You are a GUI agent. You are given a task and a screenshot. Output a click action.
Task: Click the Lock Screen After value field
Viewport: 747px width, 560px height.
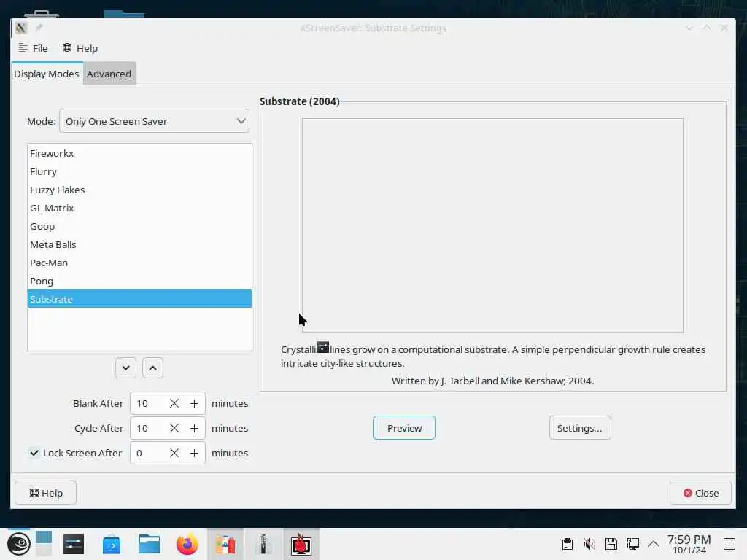click(147, 453)
